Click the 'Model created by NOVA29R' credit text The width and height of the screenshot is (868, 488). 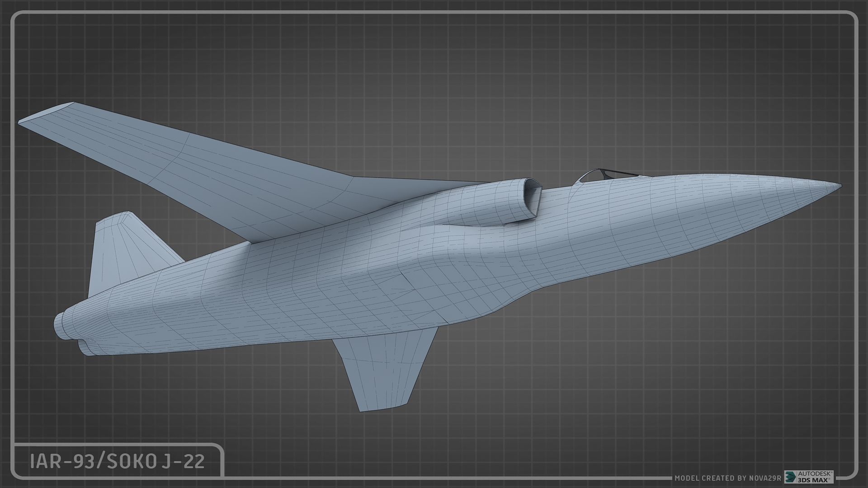[728, 478]
